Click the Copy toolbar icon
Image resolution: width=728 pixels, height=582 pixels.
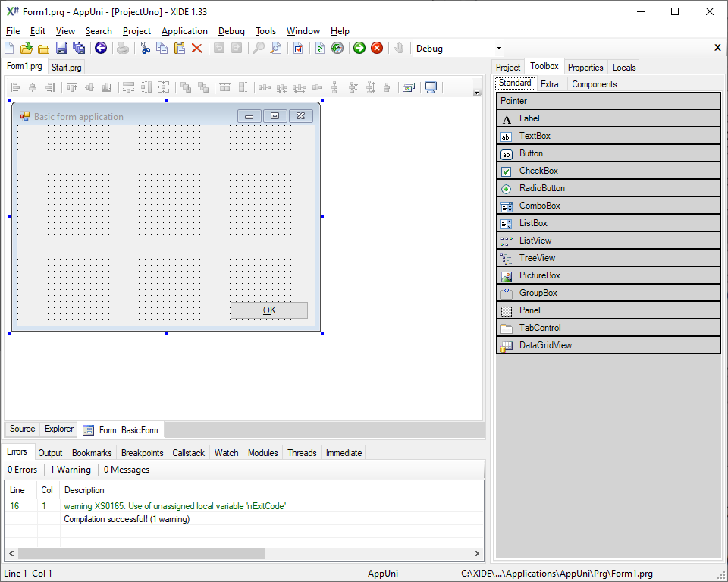click(162, 48)
